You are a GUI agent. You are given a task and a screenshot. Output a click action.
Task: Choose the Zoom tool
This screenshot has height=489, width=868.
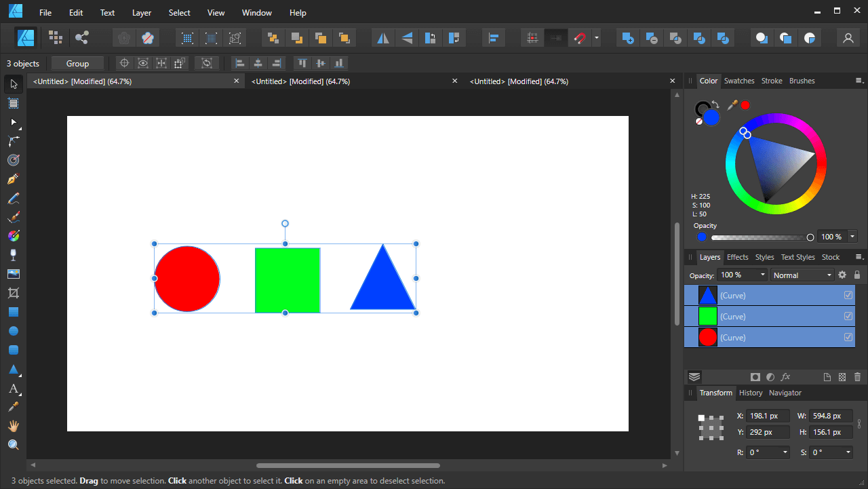point(13,444)
